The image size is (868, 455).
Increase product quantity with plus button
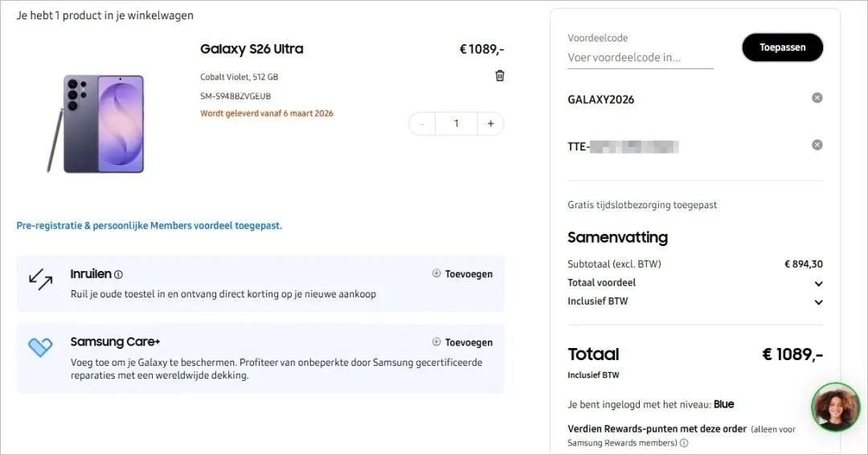coord(490,124)
